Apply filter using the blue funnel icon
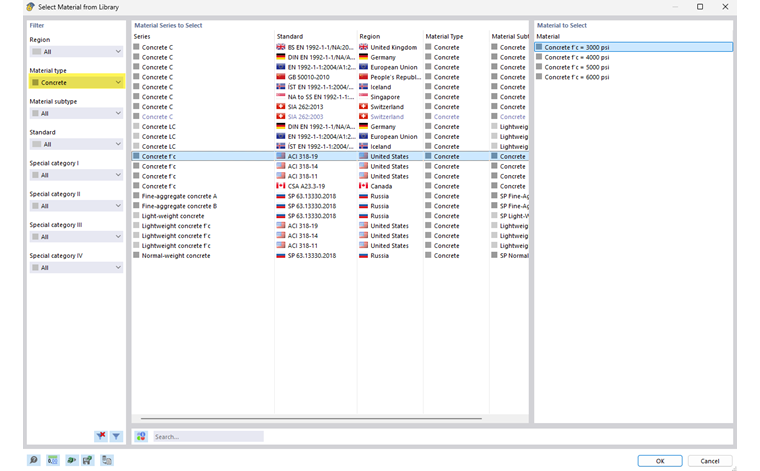The width and height of the screenshot is (760, 471). click(116, 436)
